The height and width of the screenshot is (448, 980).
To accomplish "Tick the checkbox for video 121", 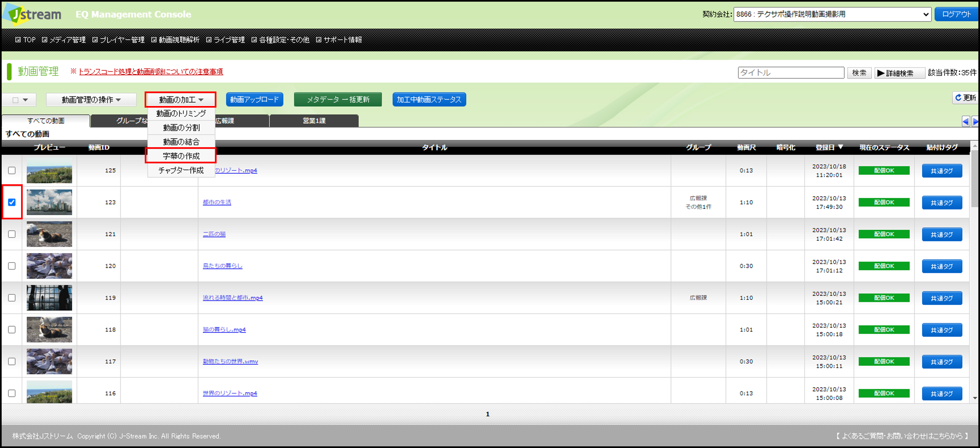I will pos(12,234).
